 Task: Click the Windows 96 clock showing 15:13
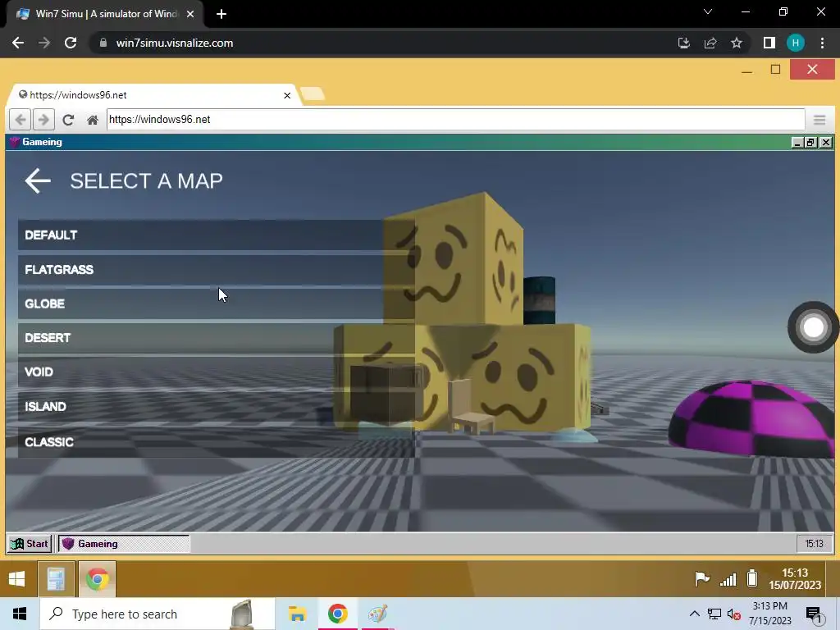tap(815, 544)
